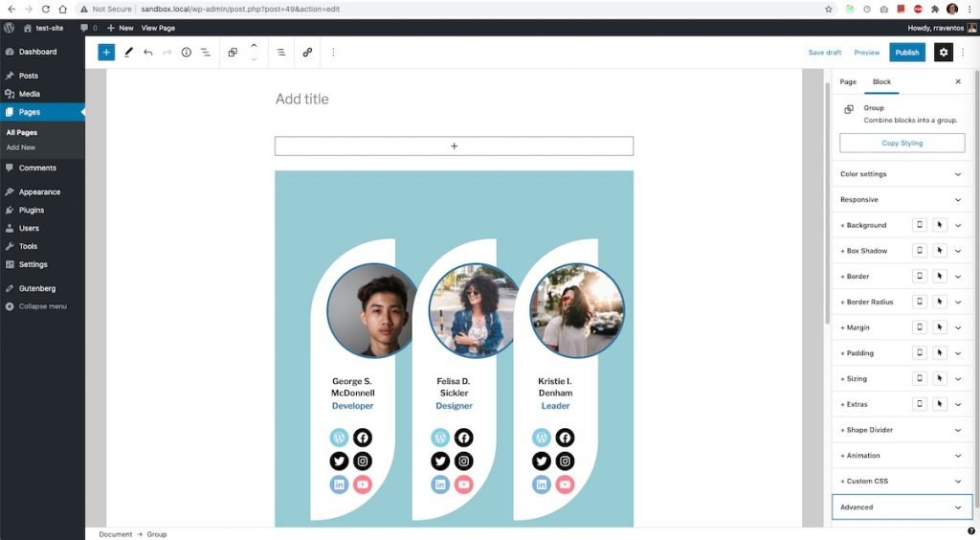Open the block outline list view

pyautogui.click(x=205, y=53)
